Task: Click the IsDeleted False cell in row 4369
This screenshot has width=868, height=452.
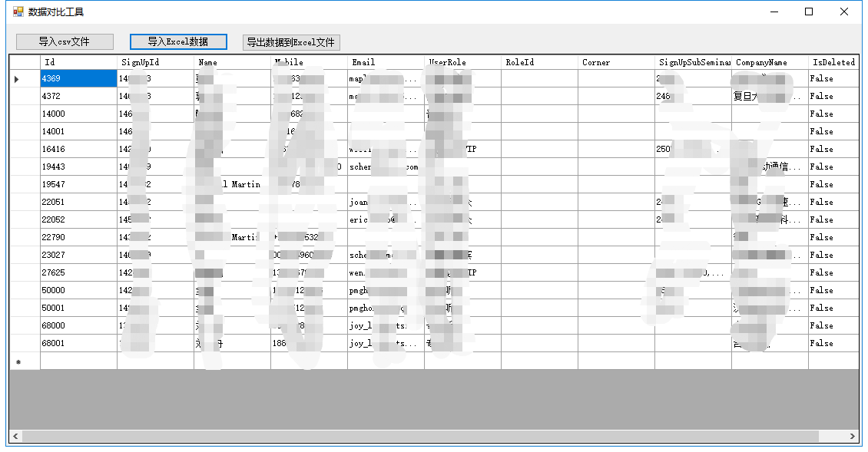Action: tap(833, 78)
